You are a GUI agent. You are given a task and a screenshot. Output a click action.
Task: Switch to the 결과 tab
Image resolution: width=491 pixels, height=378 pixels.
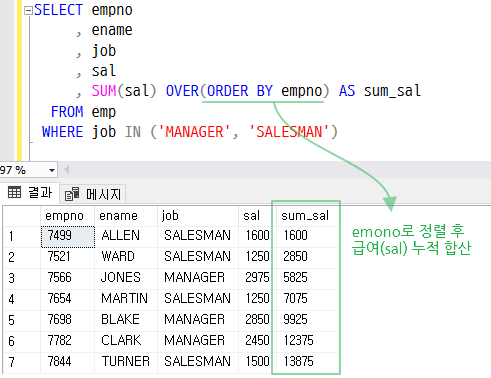coord(30,193)
